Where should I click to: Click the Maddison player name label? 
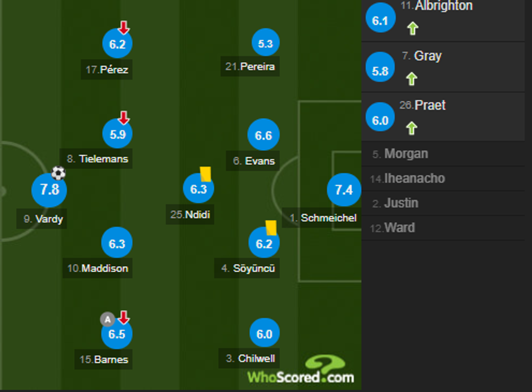(98, 268)
